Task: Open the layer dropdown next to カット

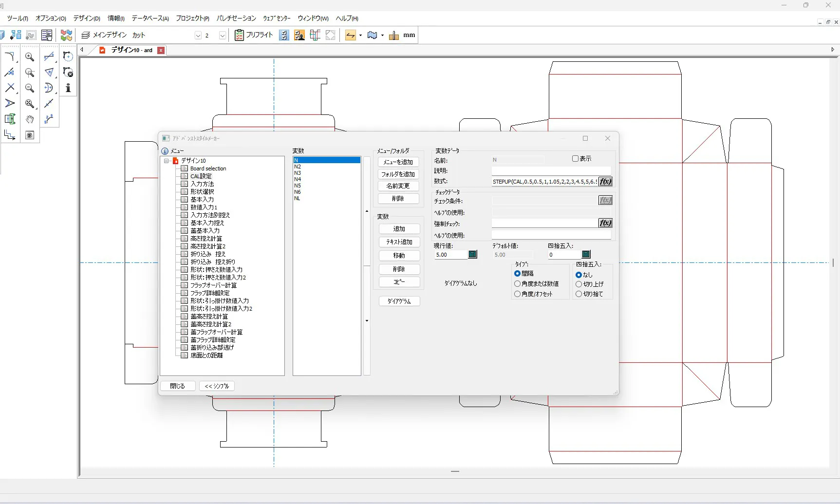Action: [198, 36]
